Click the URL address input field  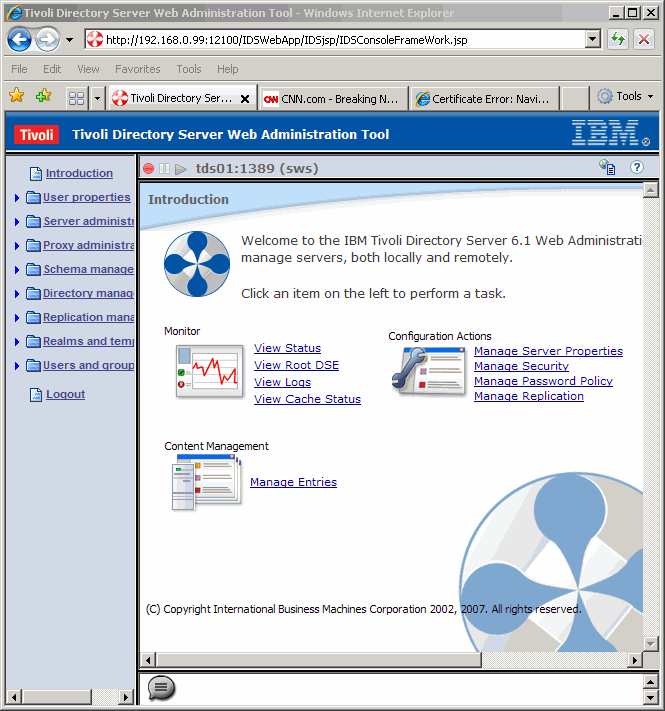click(340, 40)
